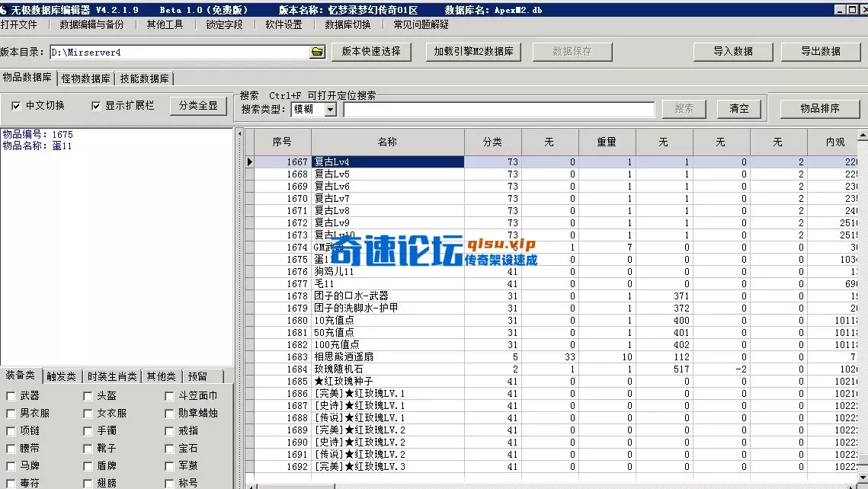The image size is (868, 489).
Task: Open the 触发类 tab
Action: click(61, 376)
